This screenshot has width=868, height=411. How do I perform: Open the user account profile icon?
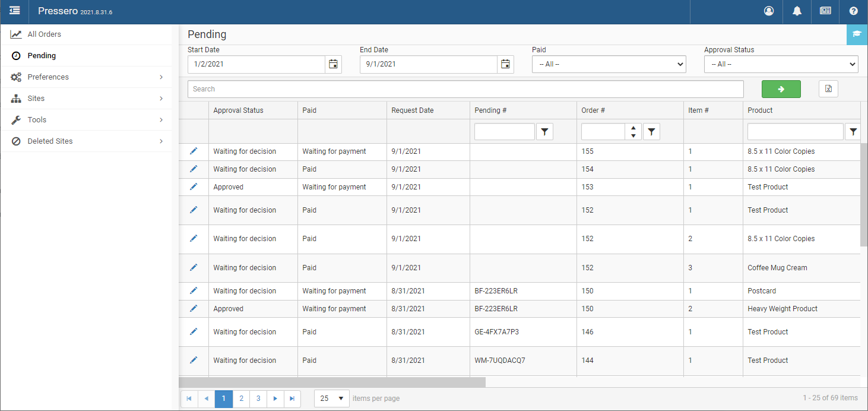(x=769, y=11)
